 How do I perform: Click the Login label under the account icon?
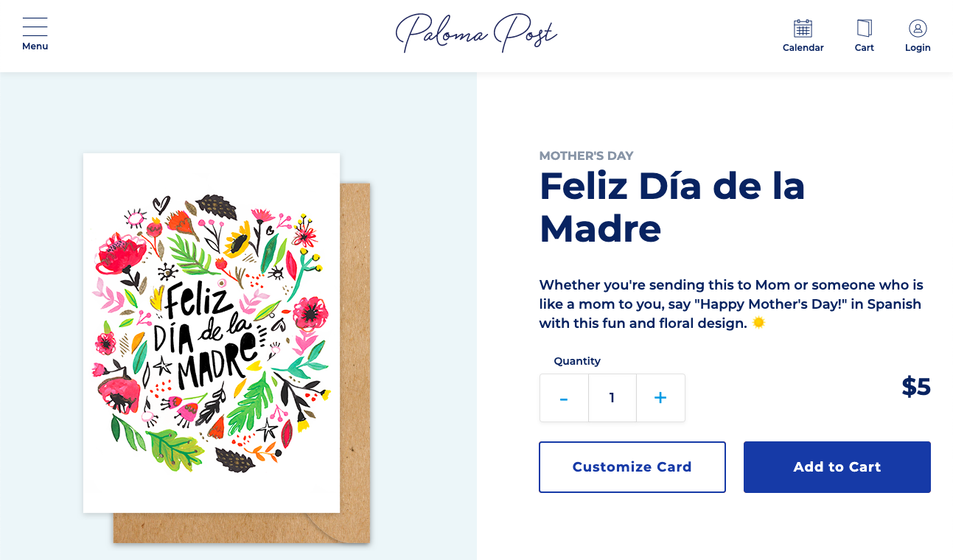pyautogui.click(x=918, y=47)
